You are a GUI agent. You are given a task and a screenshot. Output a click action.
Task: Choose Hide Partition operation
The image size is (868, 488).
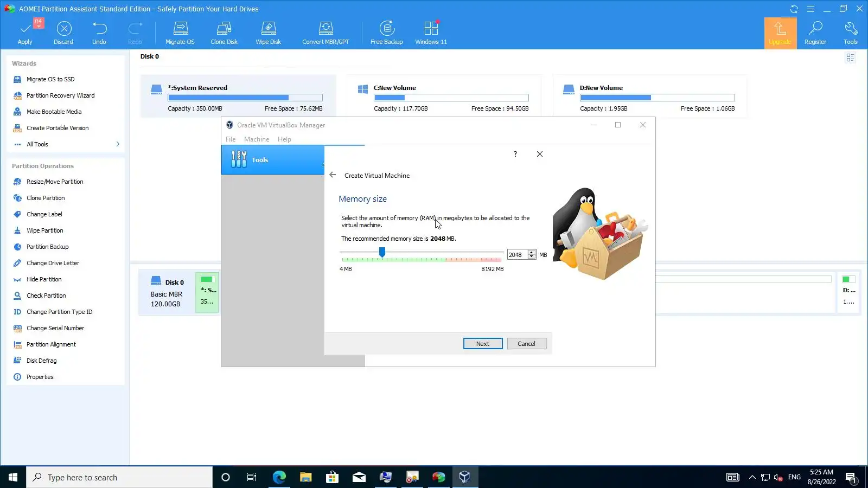click(x=44, y=279)
